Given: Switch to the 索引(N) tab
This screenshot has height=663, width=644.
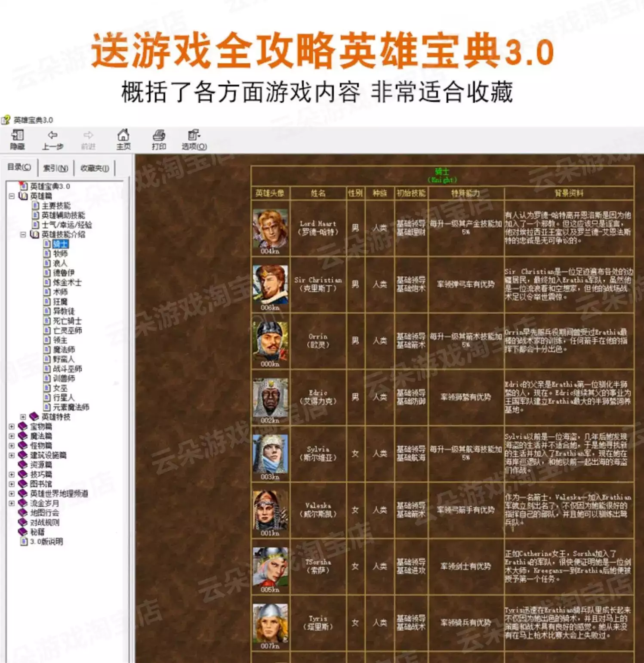Looking at the screenshot, I should [55, 168].
